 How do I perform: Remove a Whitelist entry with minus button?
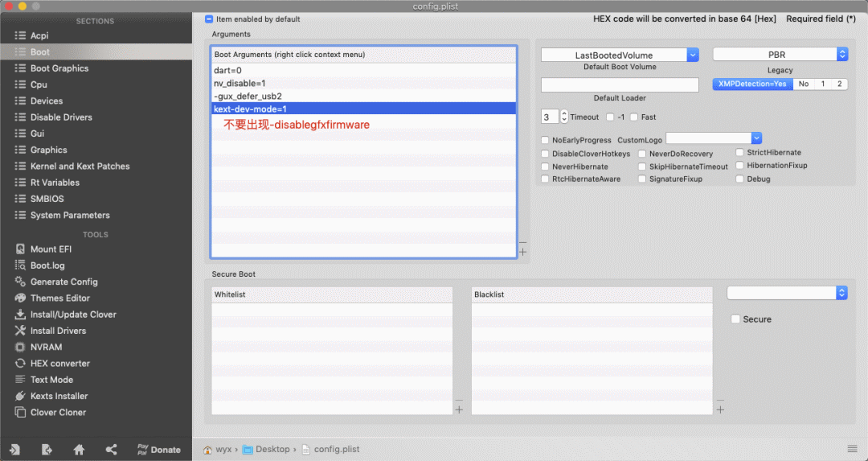click(459, 400)
